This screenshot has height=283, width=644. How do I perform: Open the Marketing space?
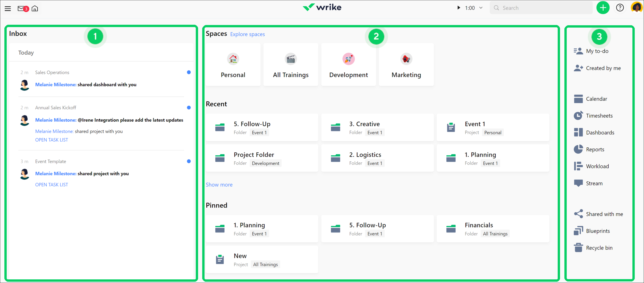[406, 64]
